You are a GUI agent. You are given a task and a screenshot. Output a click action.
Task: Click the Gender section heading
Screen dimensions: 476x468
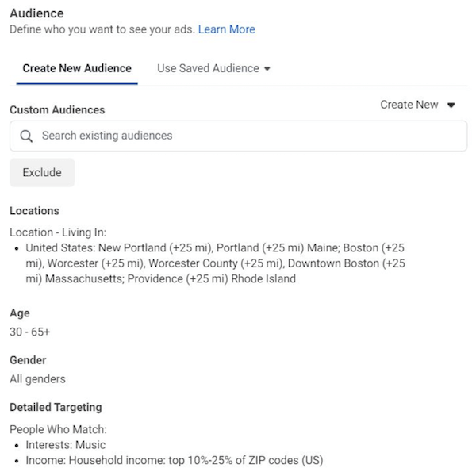pyautogui.click(x=28, y=360)
